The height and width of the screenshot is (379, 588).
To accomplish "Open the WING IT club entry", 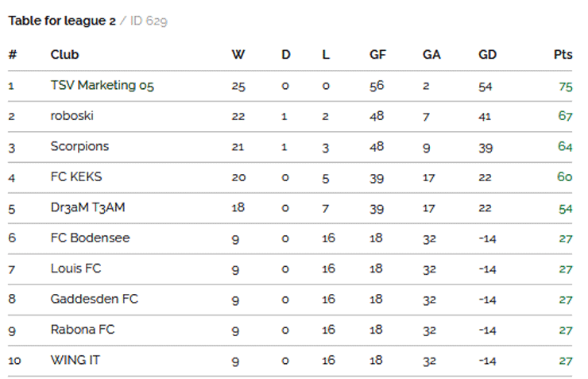I will (75, 360).
